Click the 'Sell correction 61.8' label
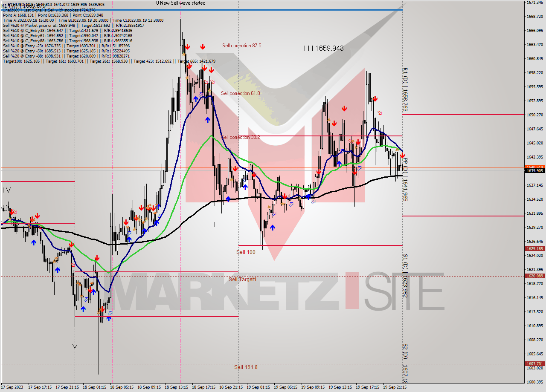Image resolution: width=546 pixels, height=392 pixels. click(240, 93)
